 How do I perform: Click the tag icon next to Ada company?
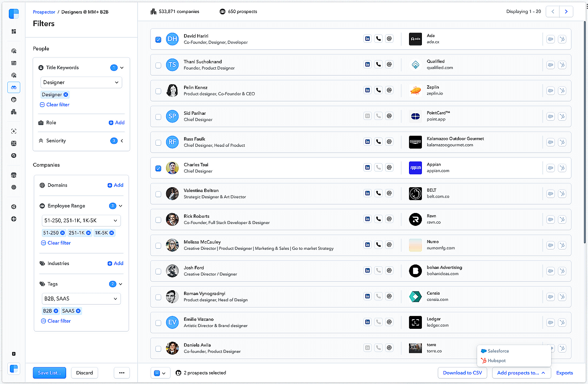(x=550, y=39)
